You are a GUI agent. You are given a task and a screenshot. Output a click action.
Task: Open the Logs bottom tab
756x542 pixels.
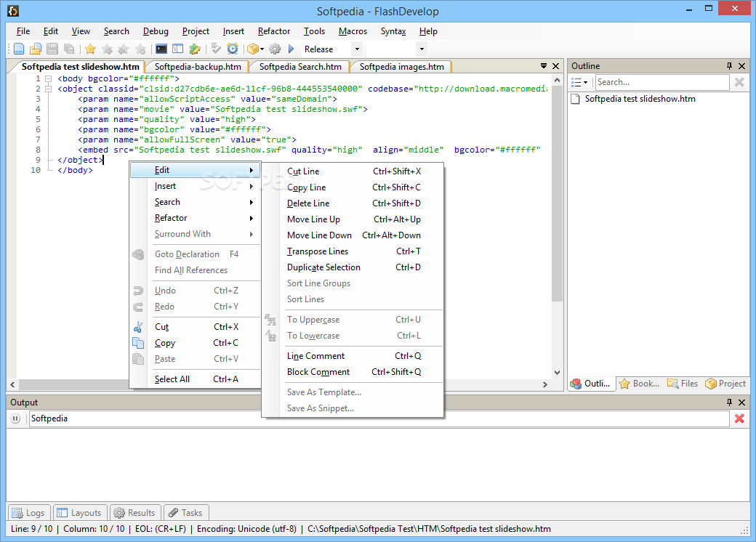pyautogui.click(x=28, y=513)
